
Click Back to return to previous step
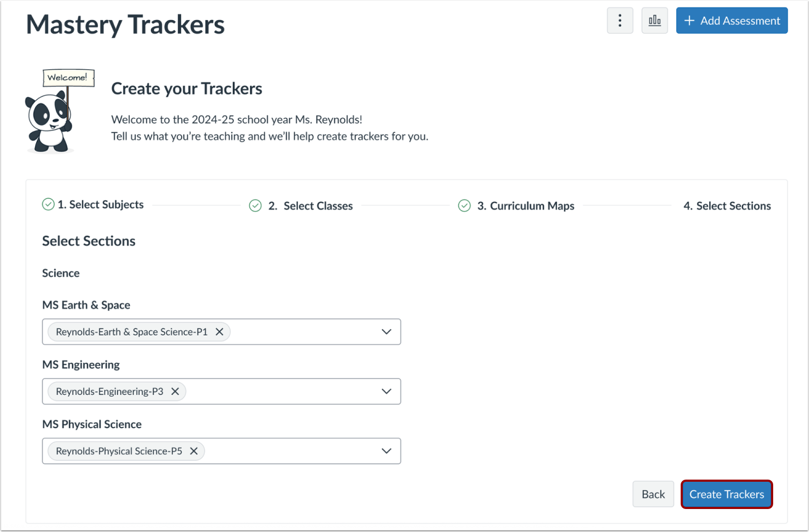[x=653, y=494]
